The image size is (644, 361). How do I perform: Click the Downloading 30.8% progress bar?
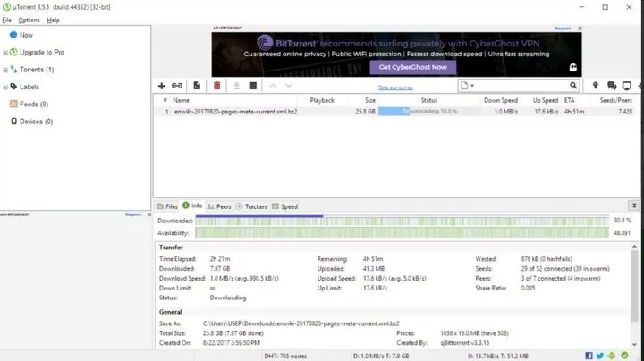(x=428, y=111)
